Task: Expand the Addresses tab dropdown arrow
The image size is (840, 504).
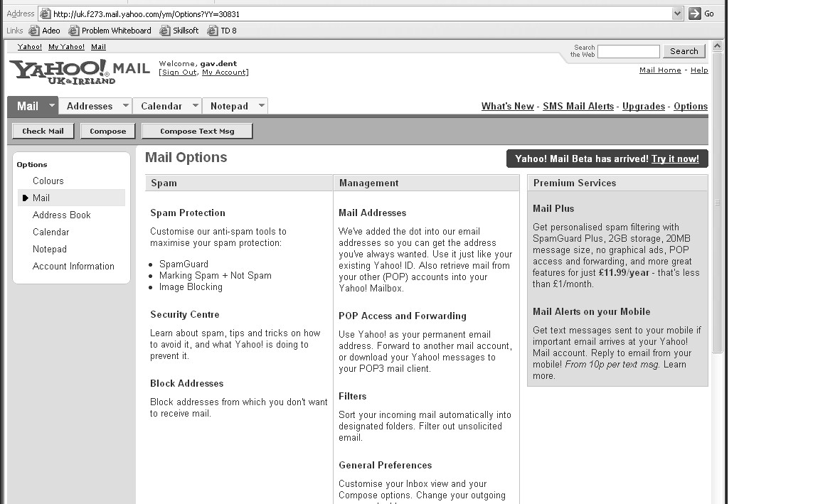Action: click(125, 105)
